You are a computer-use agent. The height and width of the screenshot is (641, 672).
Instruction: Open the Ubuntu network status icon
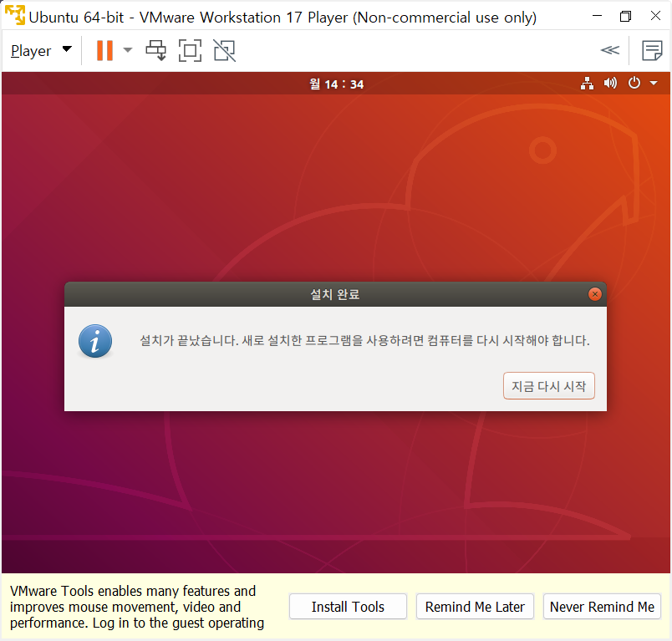[587, 83]
